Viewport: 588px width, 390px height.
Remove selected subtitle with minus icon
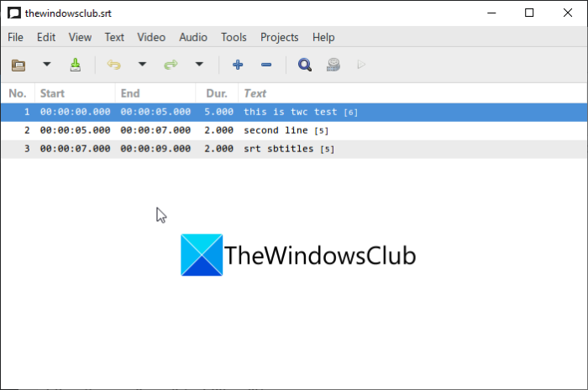(x=266, y=65)
